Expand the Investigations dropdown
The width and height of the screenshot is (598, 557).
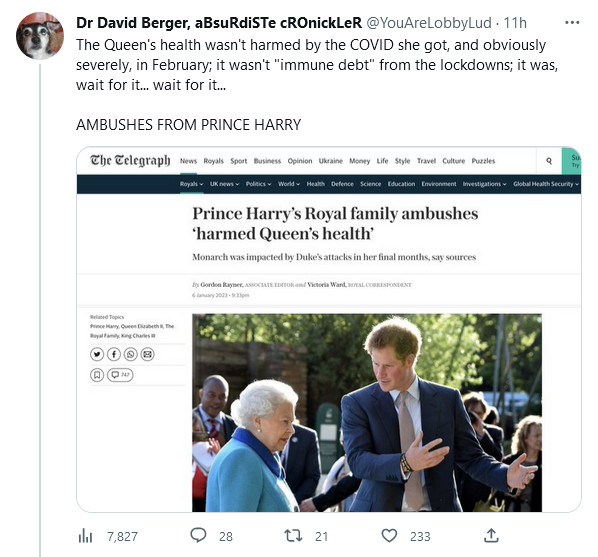(484, 184)
